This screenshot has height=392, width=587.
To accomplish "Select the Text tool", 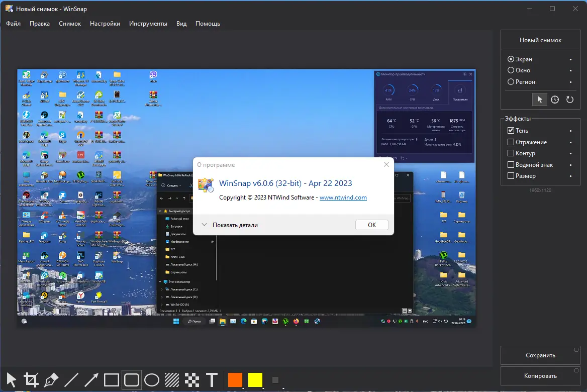I will click(212, 380).
